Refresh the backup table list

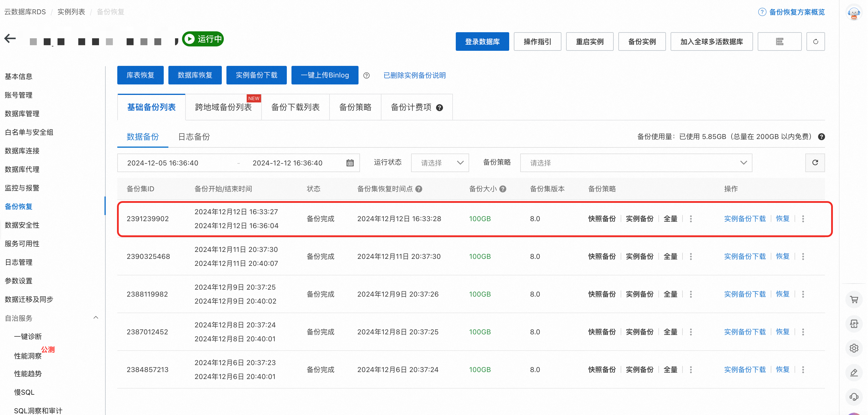pos(815,163)
